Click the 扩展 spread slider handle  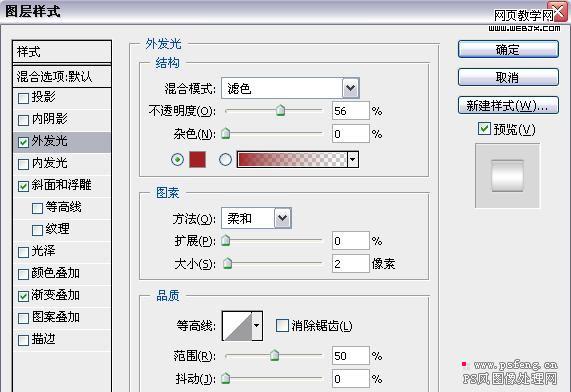pos(226,240)
